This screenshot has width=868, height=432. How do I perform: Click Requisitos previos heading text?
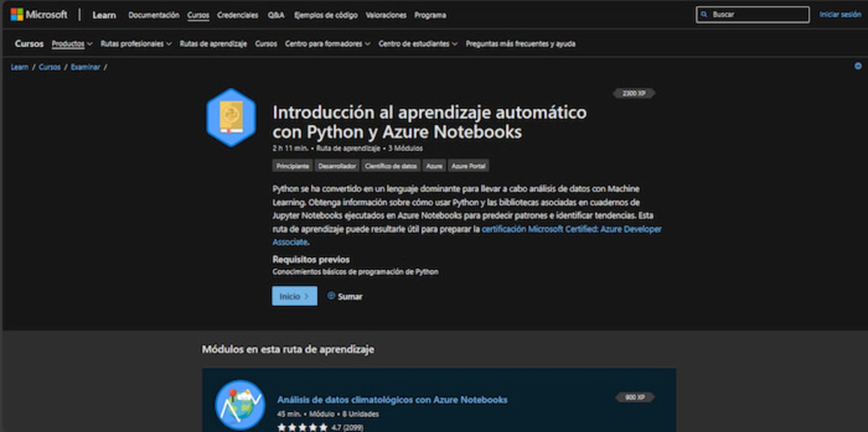311,259
